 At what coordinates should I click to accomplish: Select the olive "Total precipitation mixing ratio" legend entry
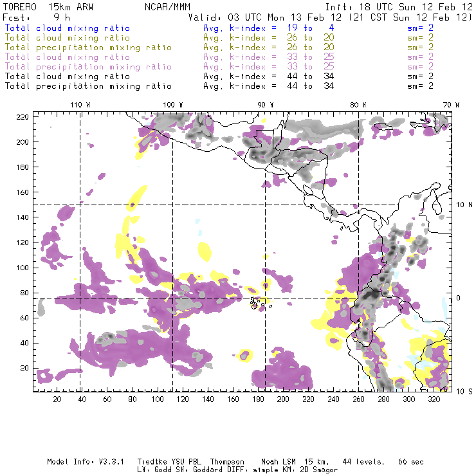point(88,48)
